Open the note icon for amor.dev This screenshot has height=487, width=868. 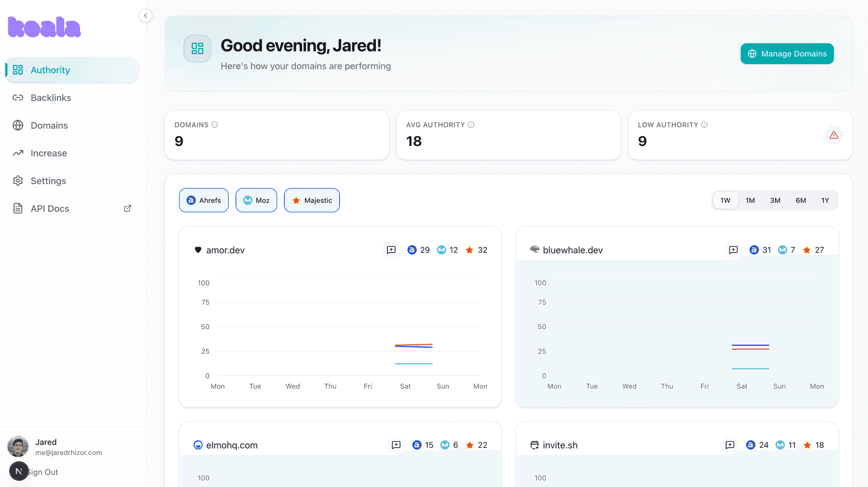391,250
